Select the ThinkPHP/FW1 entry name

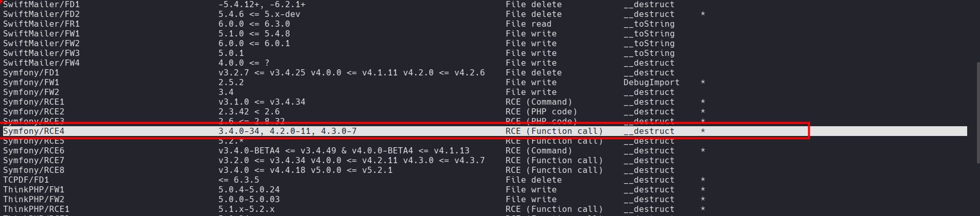pos(34,190)
